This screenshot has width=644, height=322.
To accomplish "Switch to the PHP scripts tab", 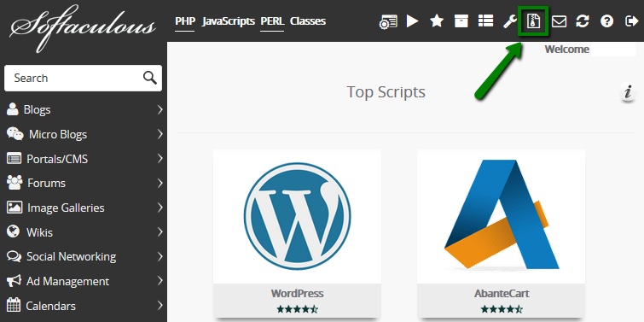I will [185, 21].
